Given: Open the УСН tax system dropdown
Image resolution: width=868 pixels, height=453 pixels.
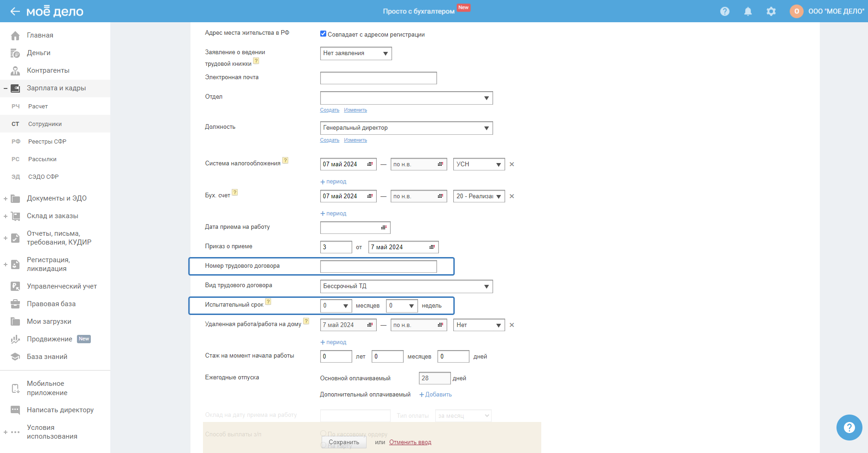Looking at the screenshot, I should [479, 164].
